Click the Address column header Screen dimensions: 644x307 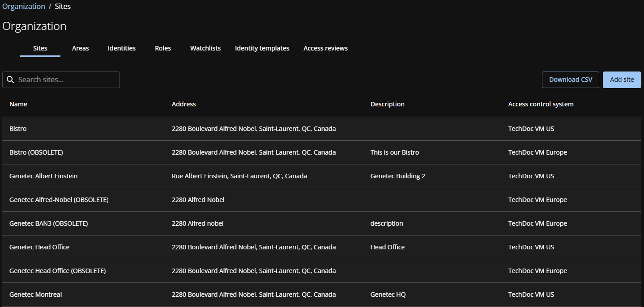pos(183,104)
